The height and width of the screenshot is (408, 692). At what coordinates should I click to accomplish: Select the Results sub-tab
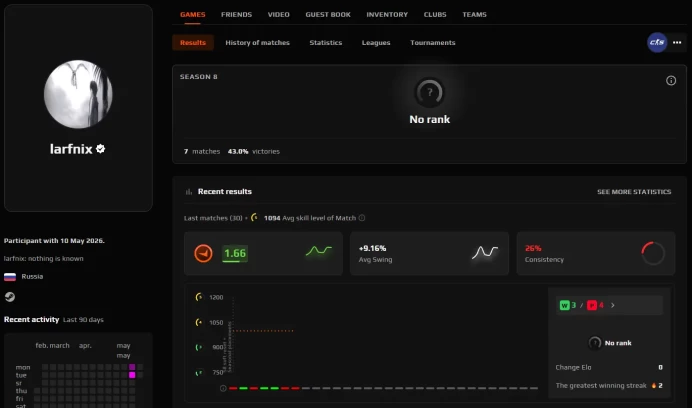(193, 42)
